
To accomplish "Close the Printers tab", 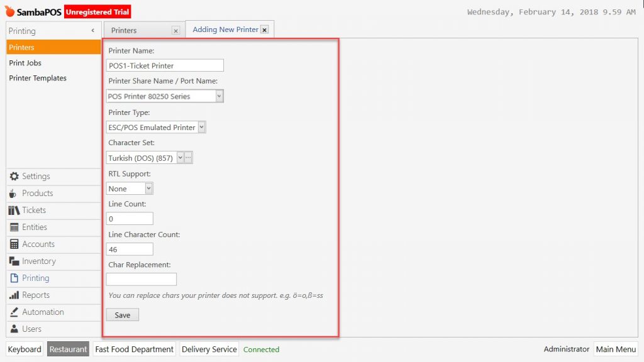I will [176, 30].
